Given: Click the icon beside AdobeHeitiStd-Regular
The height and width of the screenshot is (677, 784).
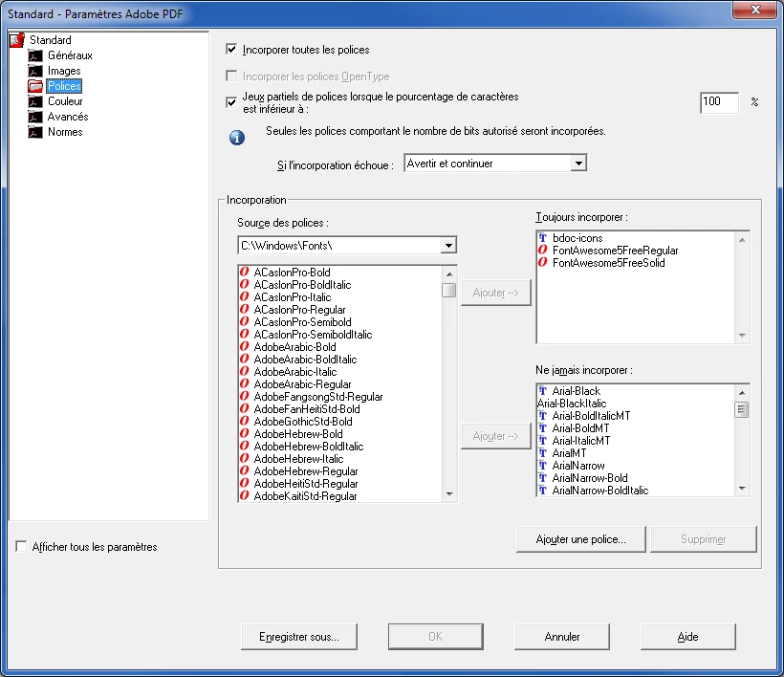Looking at the screenshot, I should (244, 484).
